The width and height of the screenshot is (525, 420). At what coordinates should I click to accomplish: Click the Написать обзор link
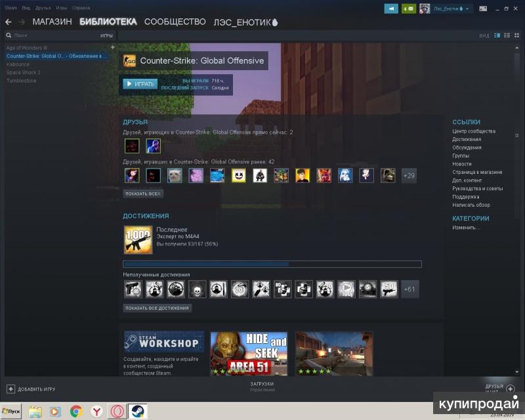pos(471,205)
